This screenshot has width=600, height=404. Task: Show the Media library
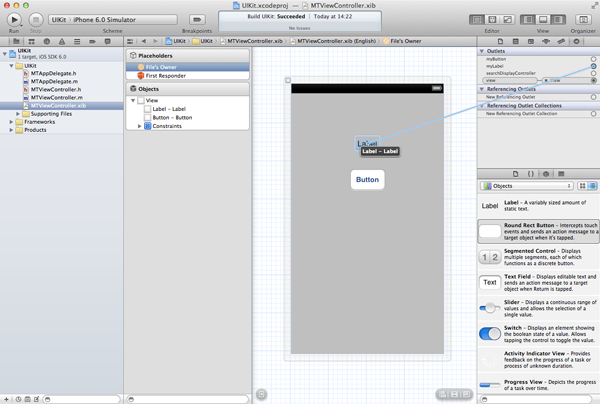[x=561, y=174]
